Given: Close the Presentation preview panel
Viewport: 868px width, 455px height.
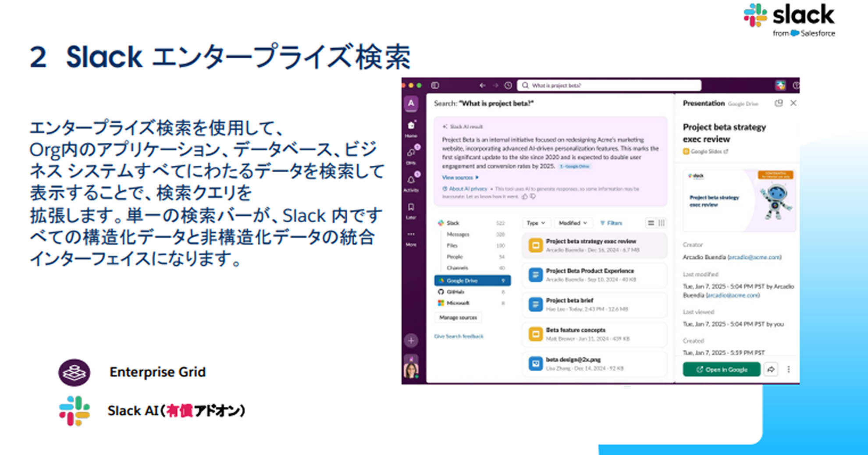Looking at the screenshot, I should tap(793, 103).
